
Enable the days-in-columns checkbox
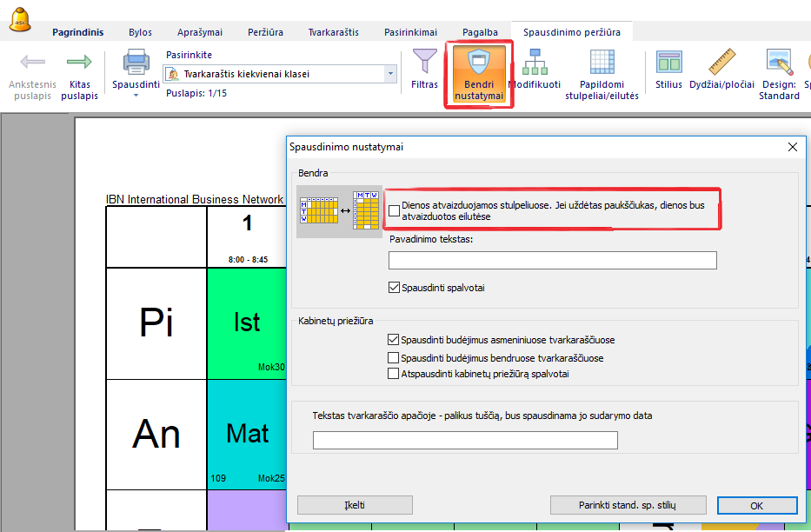tap(395, 210)
